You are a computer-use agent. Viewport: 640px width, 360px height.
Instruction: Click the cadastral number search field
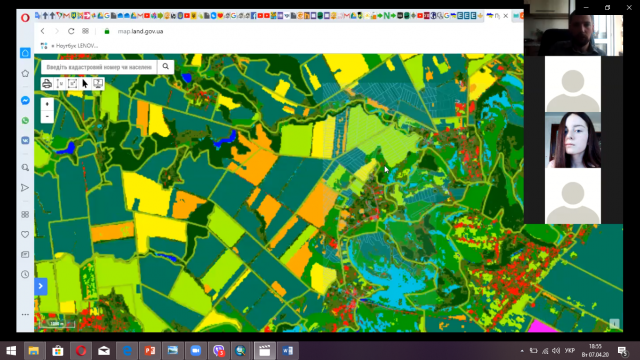pos(99,67)
